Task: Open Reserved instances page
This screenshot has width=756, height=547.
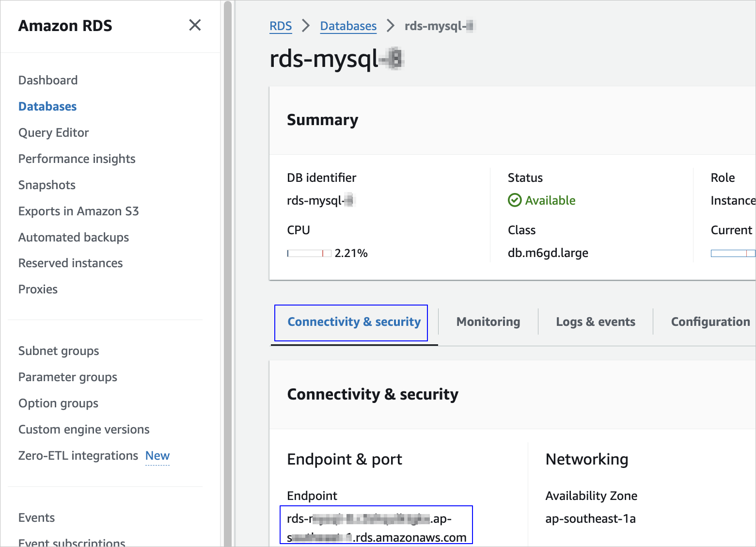Action: point(71,263)
